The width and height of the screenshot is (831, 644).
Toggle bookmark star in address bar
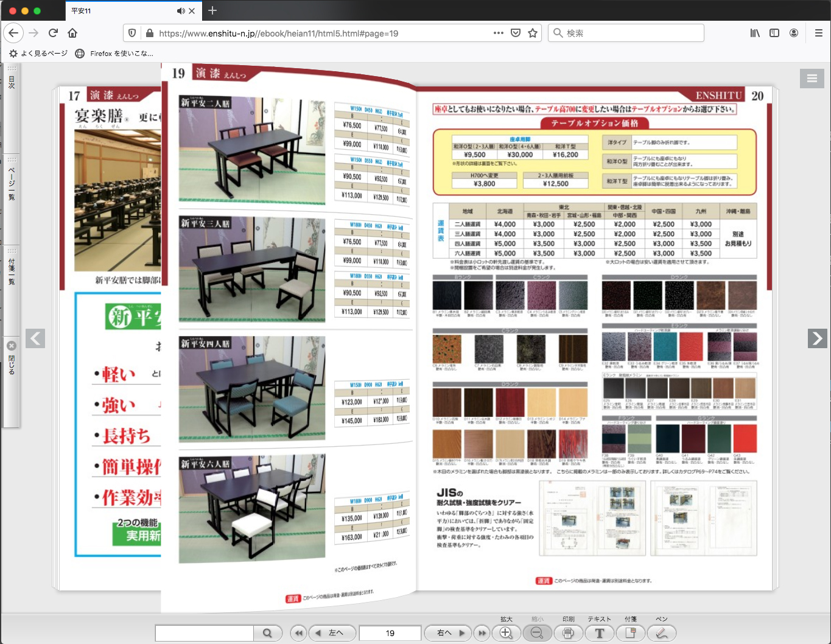point(533,33)
